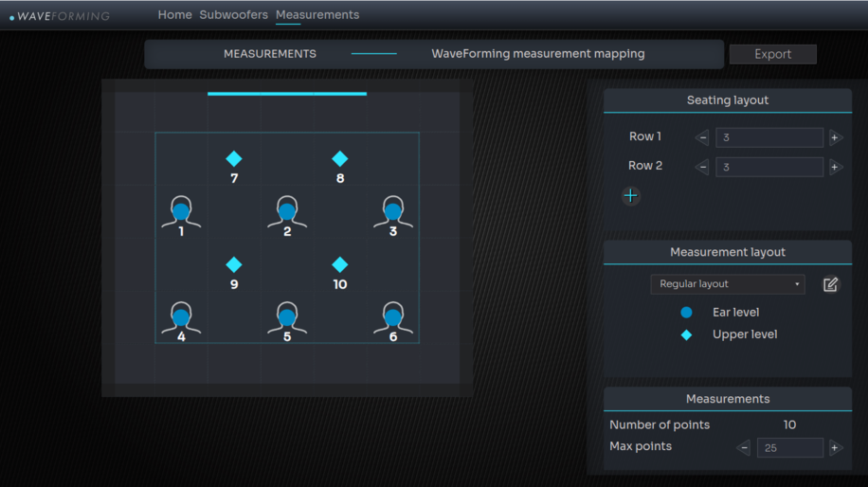The image size is (868, 487).
Task: Open the measurement layout edit icon
Action: [x=831, y=284]
